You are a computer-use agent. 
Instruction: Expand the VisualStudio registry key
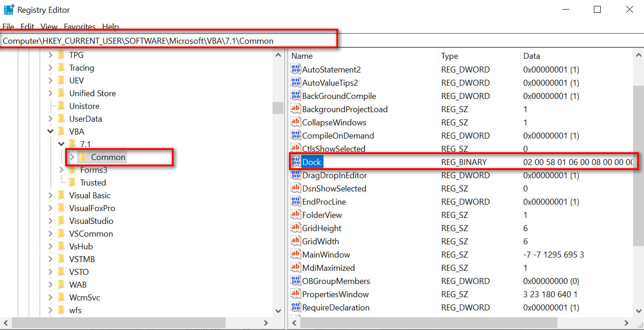51,221
